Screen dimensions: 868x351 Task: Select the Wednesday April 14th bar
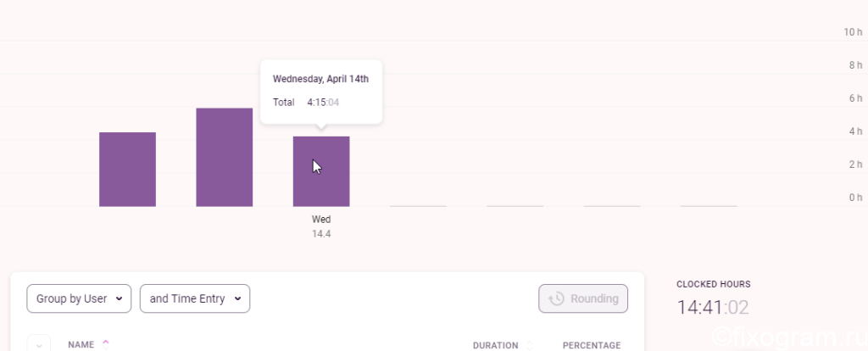(321, 171)
